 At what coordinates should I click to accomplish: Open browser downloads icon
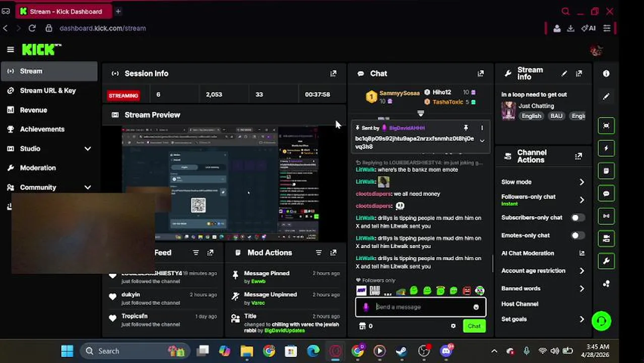570,28
